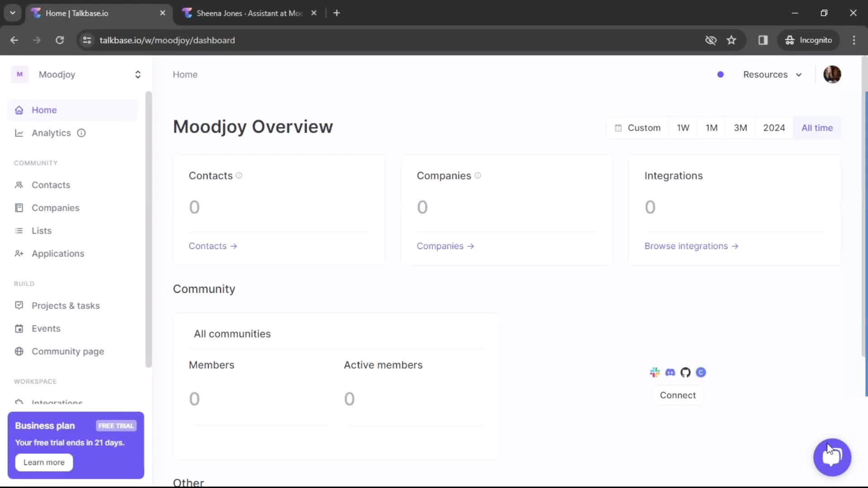Click the Browse integrations arrow link
Image resolution: width=868 pixels, height=488 pixels.
pos(691,246)
